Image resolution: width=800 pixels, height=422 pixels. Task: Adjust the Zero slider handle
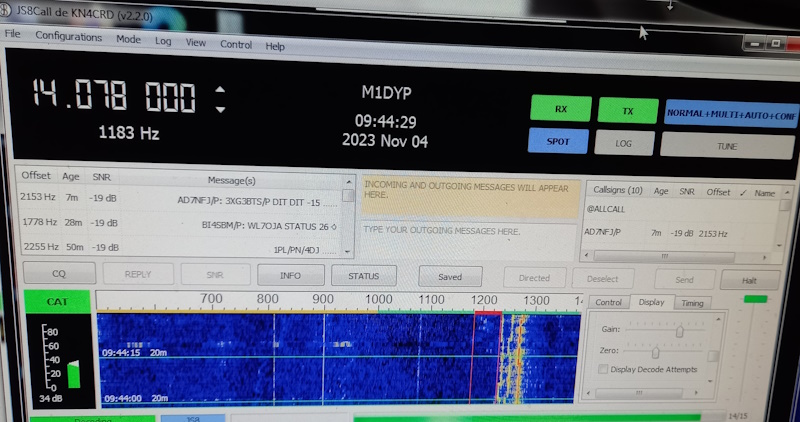coord(656,352)
